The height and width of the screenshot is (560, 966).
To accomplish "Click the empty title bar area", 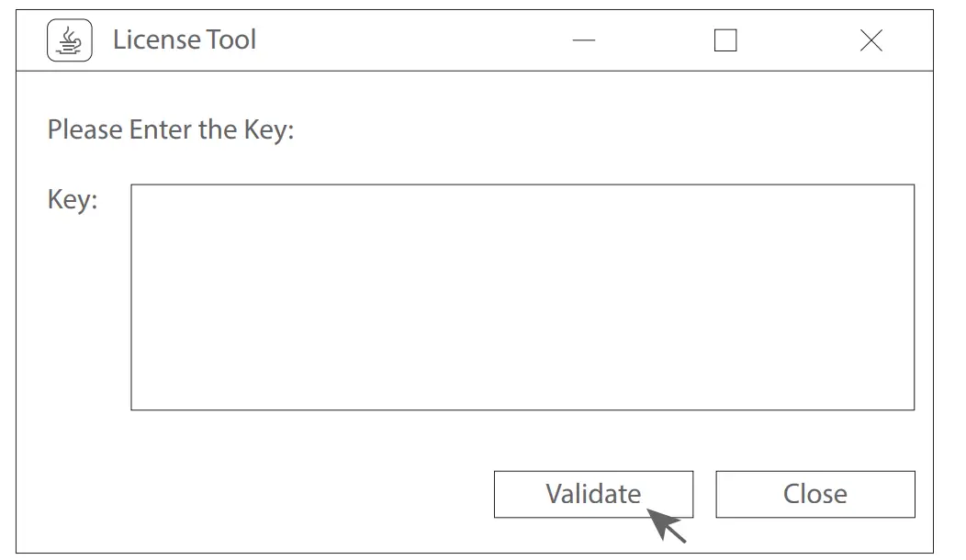I will click(x=413, y=41).
